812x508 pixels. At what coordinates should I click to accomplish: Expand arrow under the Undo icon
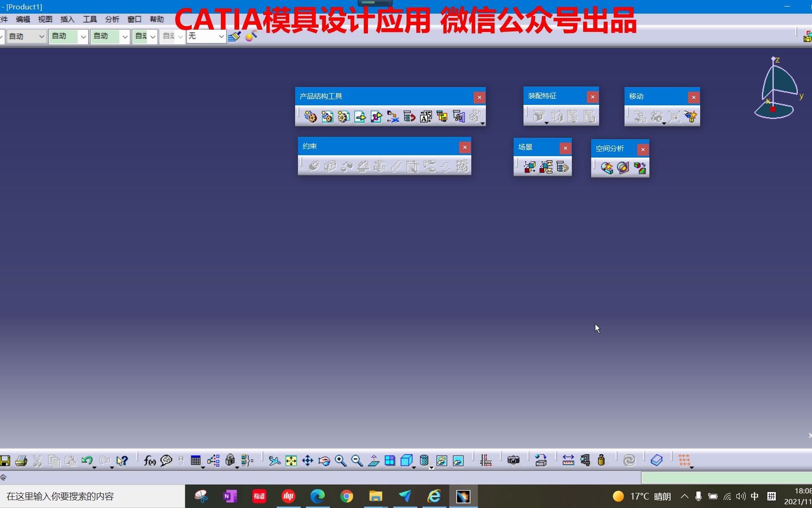pos(94,468)
